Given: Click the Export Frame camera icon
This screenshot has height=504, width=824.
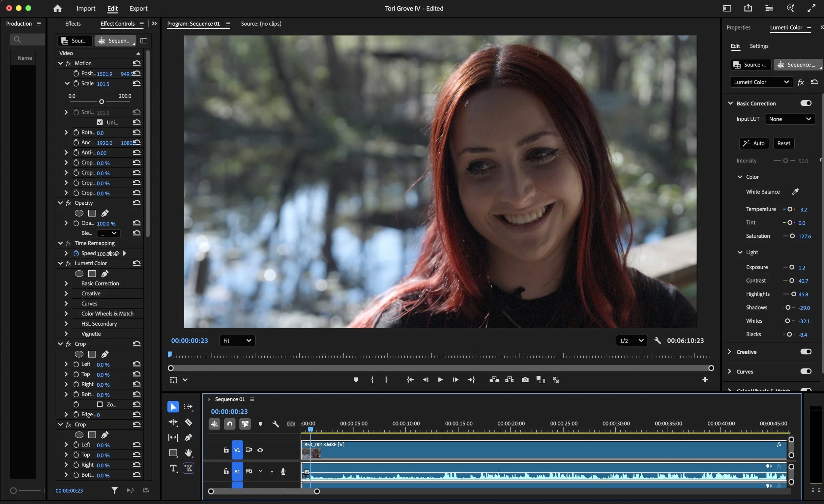Looking at the screenshot, I should click(525, 380).
